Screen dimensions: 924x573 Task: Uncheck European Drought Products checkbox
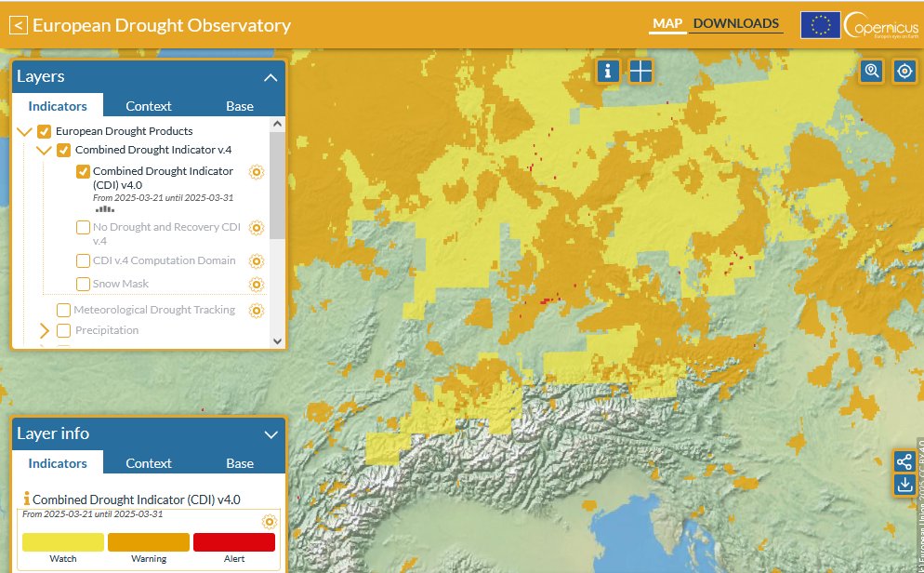click(x=45, y=131)
